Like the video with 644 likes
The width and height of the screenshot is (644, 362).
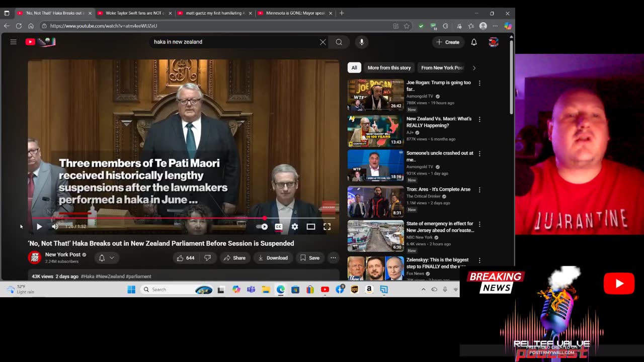pyautogui.click(x=185, y=258)
